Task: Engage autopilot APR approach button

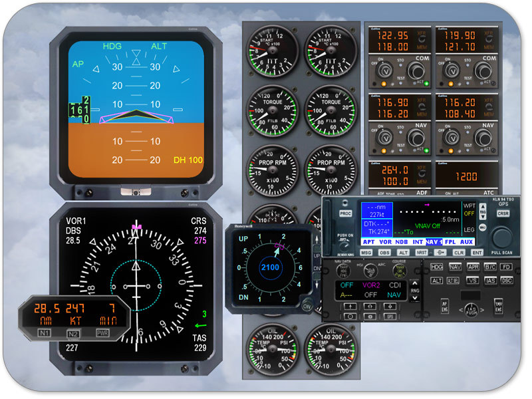Action: tap(473, 267)
